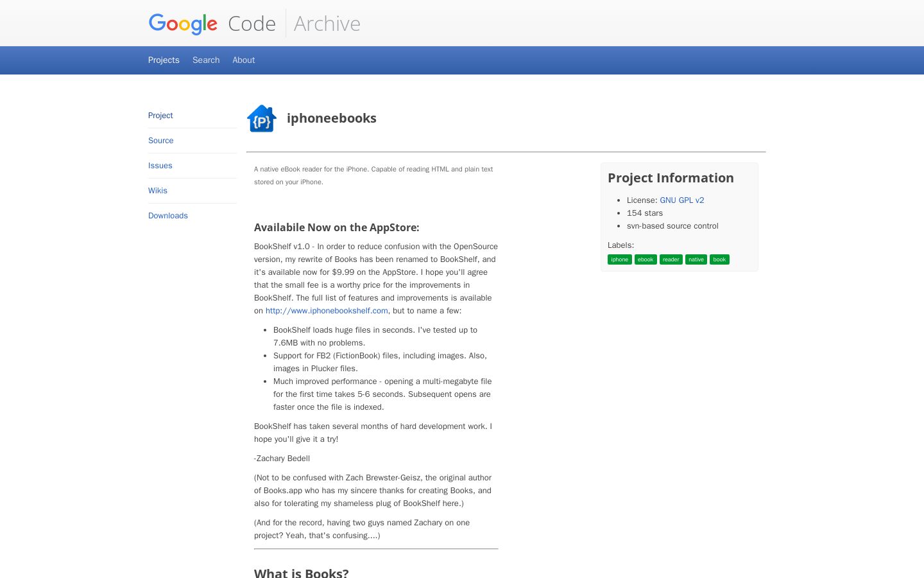Click the Code text in the header
924x578 pixels.
(x=252, y=24)
